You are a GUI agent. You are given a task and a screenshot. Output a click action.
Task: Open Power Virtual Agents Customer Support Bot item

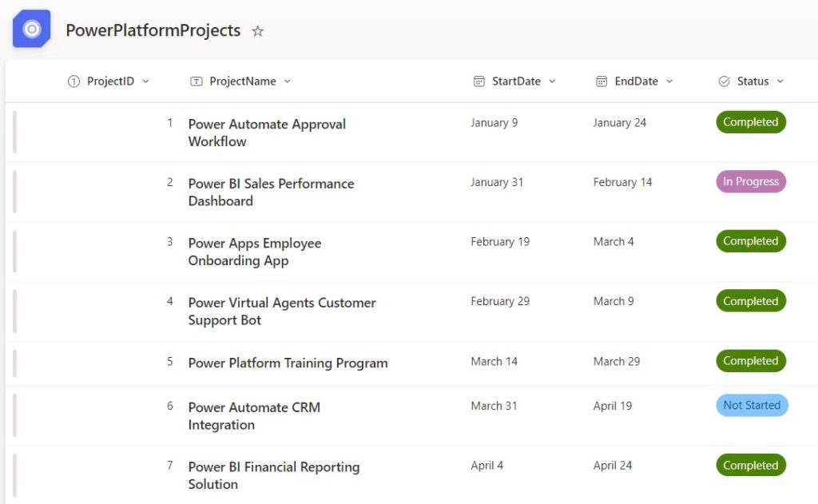coord(282,312)
